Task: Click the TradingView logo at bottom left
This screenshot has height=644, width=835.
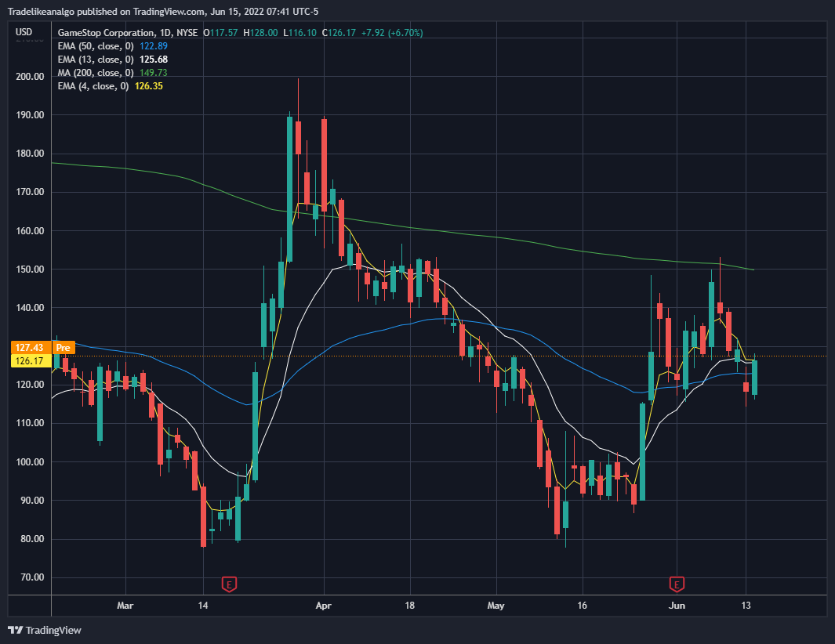Action: pos(45,630)
